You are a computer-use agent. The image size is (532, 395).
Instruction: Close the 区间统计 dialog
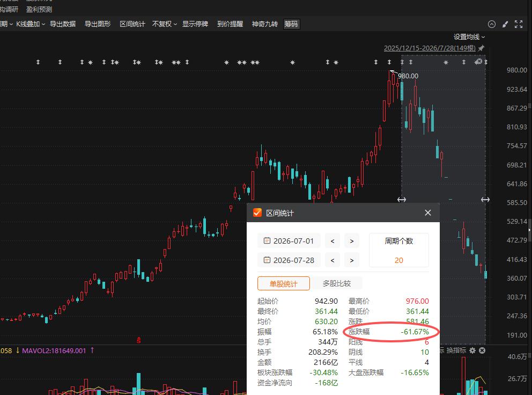coord(428,213)
